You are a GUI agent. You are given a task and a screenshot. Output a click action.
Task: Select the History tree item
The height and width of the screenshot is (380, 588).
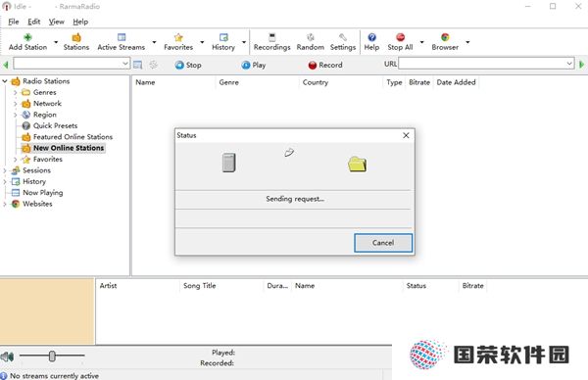(x=34, y=181)
